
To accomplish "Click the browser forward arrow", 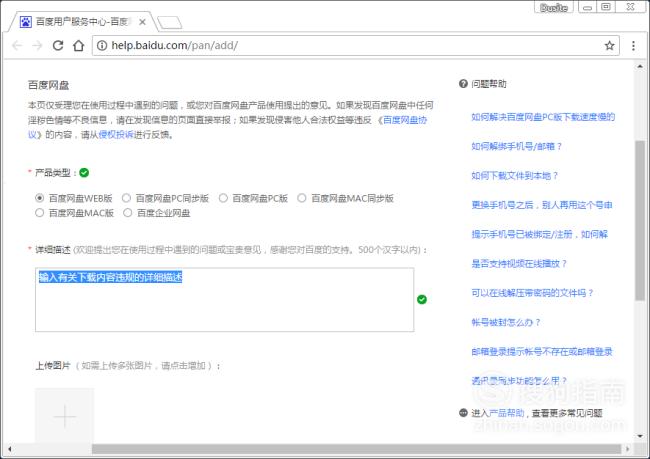I will pos(37,45).
